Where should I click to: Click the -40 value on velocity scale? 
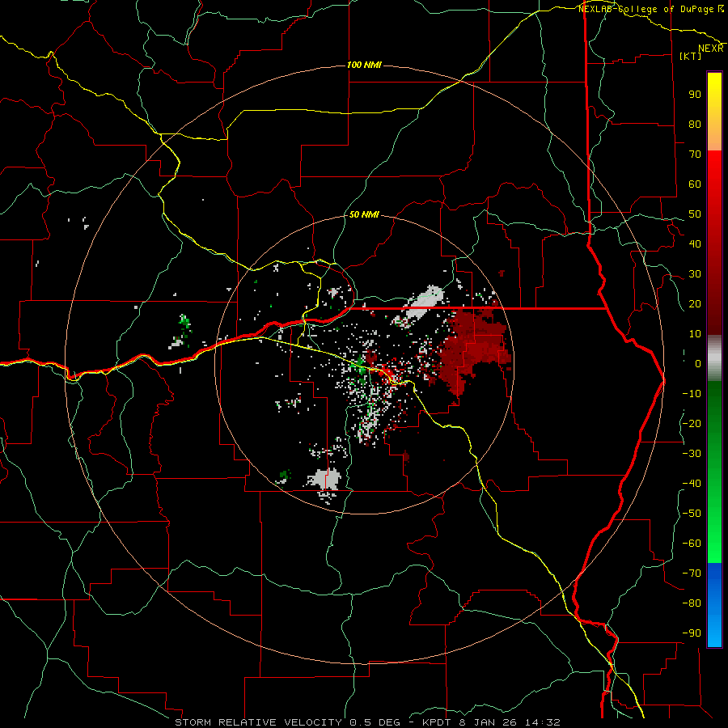point(692,484)
